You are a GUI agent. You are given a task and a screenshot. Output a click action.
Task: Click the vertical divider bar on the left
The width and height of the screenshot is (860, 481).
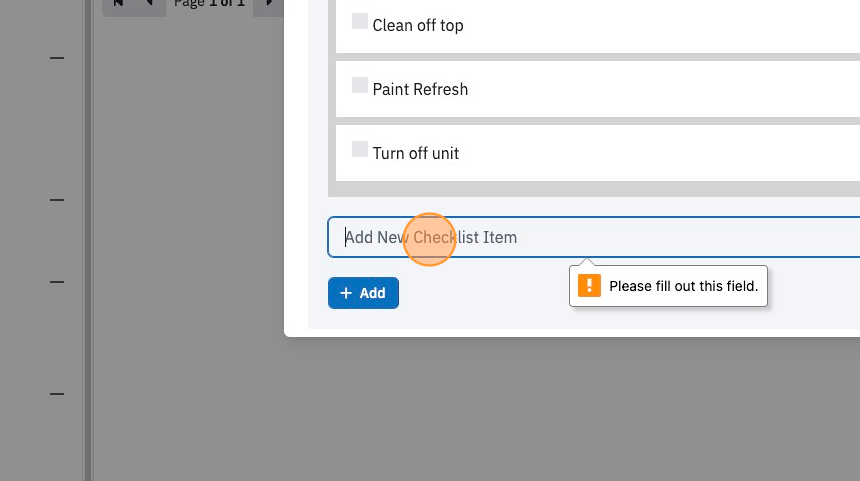pos(88,240)
